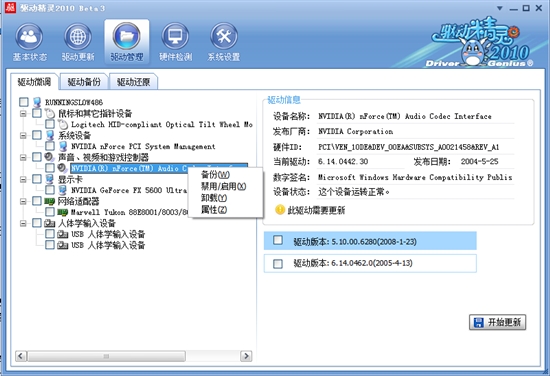Choose 属性(Z) from context menu
Screen dimensions: 550x376
pyautogui.click(x=214, y=210)
